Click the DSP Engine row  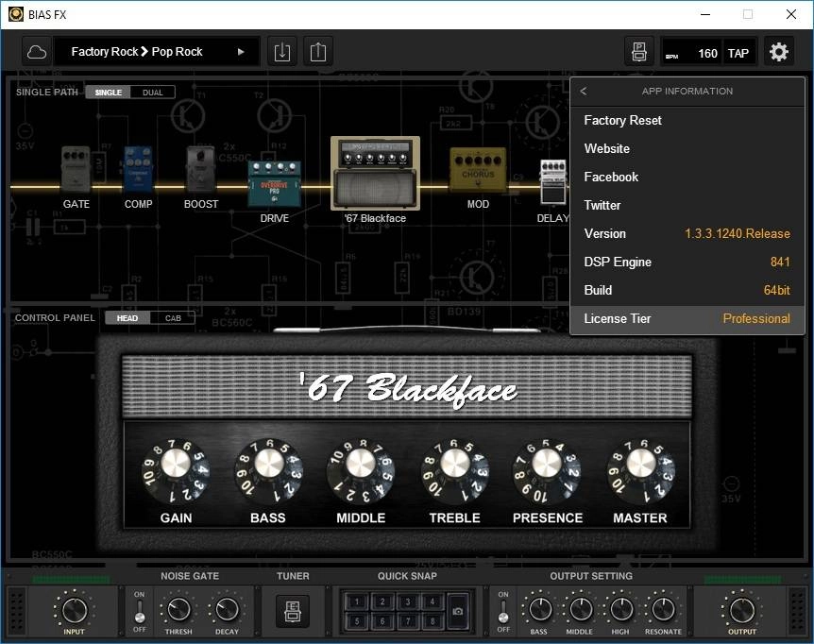point(687,263)
